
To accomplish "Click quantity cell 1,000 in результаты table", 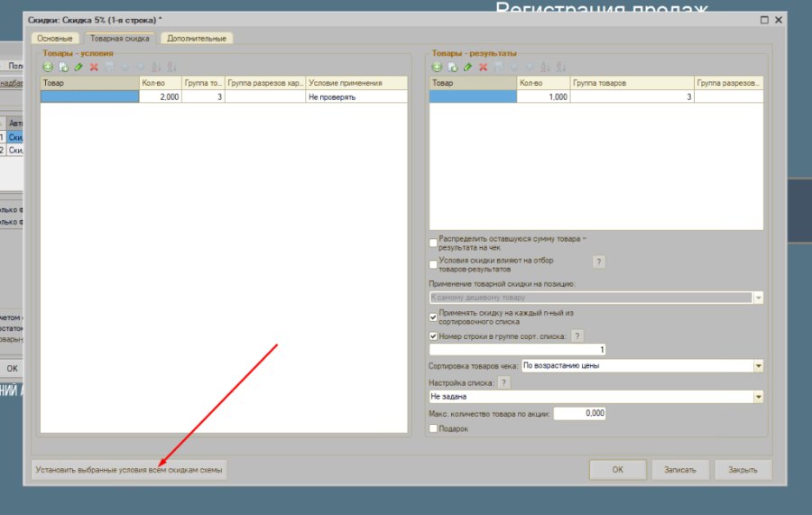I will 543,97.
